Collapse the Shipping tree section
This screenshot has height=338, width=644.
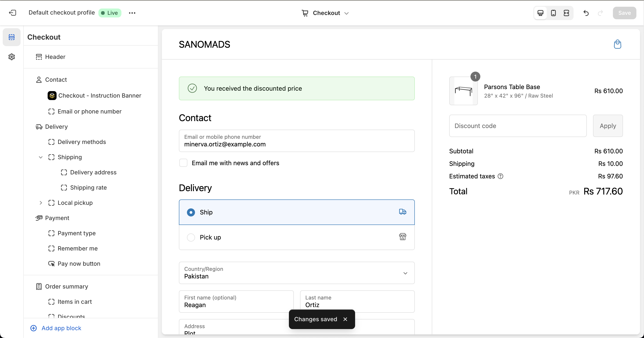point(40,157)
